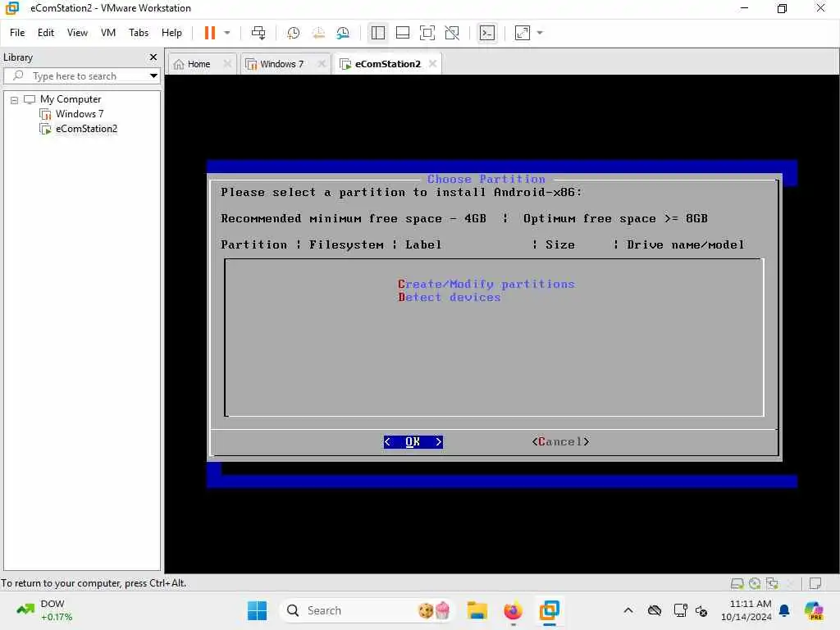Open the Tabs menu
This screenshot has height=630, width=840.
(x=138, y=33)
